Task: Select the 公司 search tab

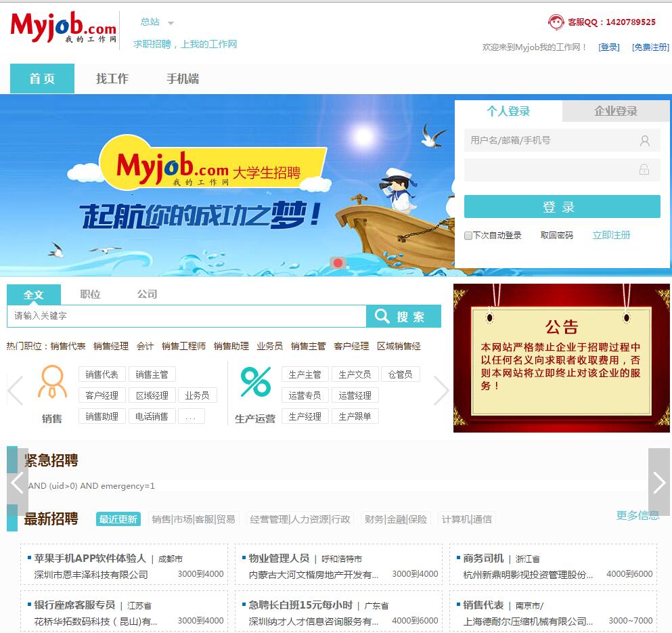Action: [147, 294]
